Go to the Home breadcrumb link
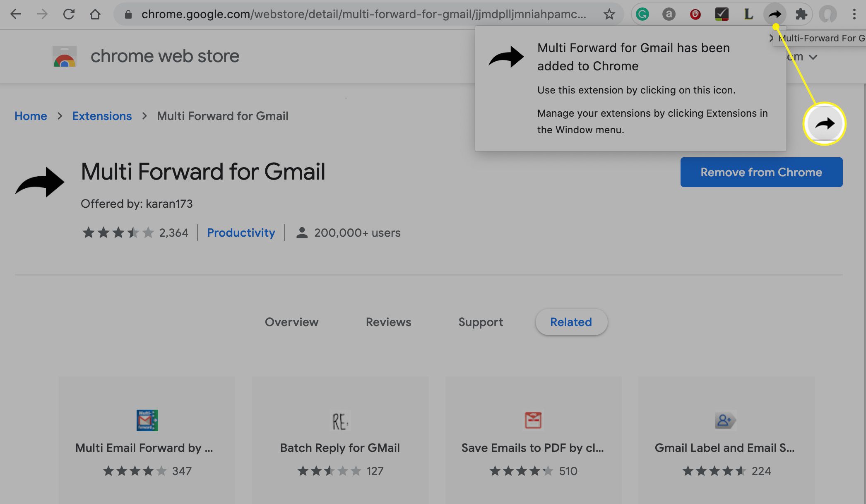The image size is (866, 504). coord(31,116)
